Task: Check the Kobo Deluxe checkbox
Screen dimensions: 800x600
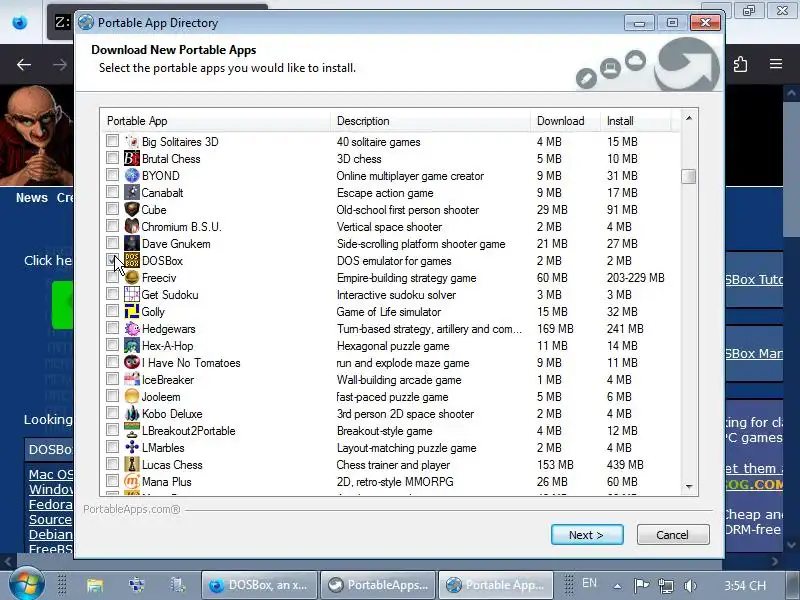Action: pyautogui.click(x=112, y=413)
